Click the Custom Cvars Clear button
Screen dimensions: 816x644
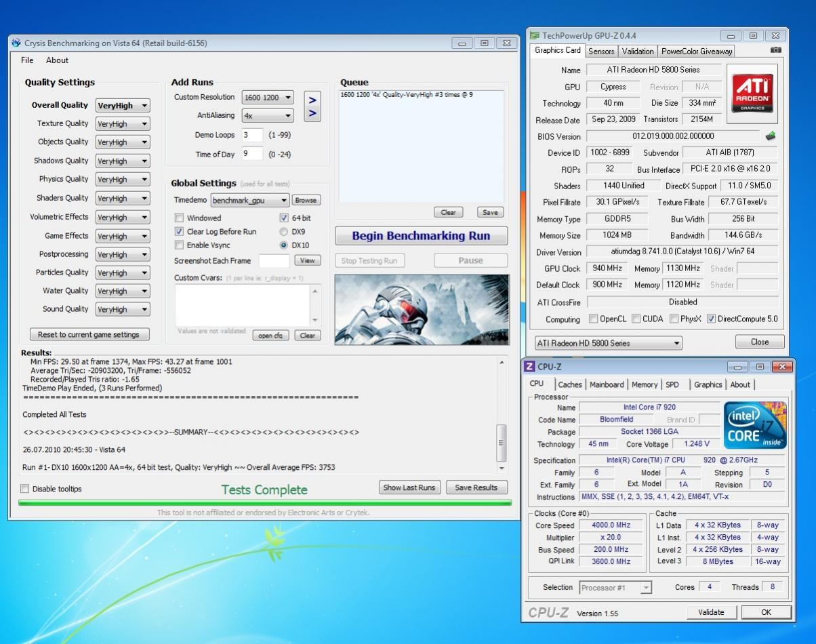point(308,336)
